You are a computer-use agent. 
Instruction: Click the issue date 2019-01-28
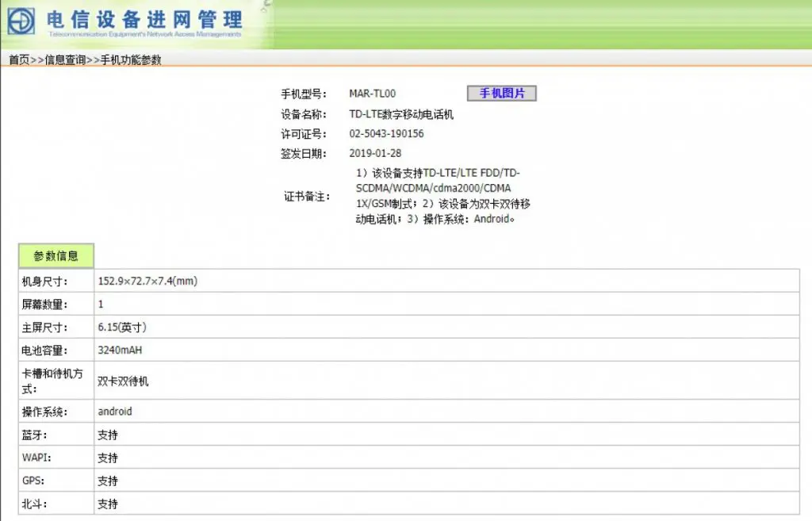point(375,154)
